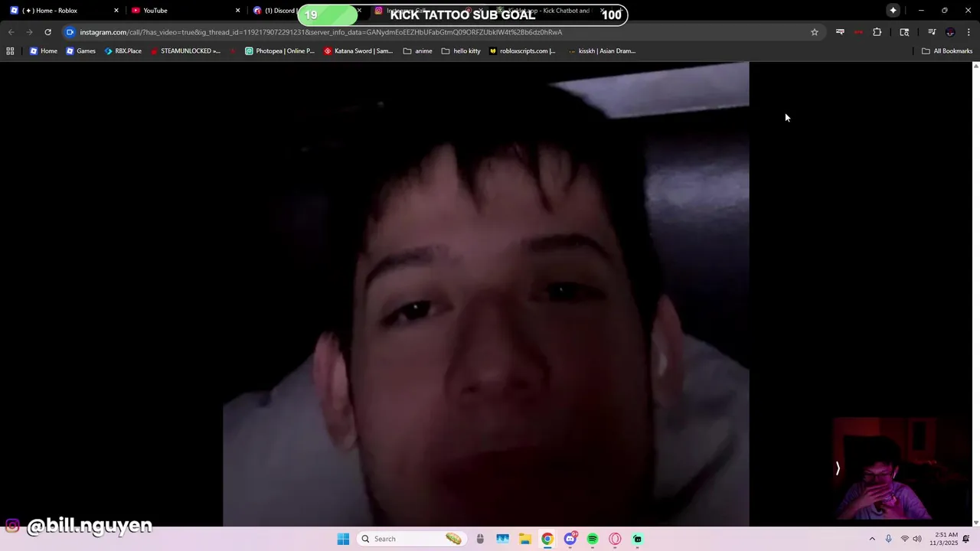Expand the All Bookmarks folder
This screenshot has height=551, width=980.
(x=946, y=51)
